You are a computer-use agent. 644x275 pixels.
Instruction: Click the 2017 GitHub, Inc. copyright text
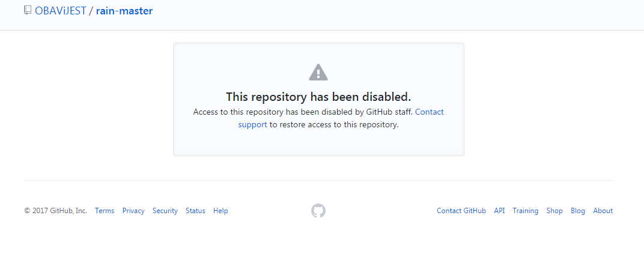point(55,211)
